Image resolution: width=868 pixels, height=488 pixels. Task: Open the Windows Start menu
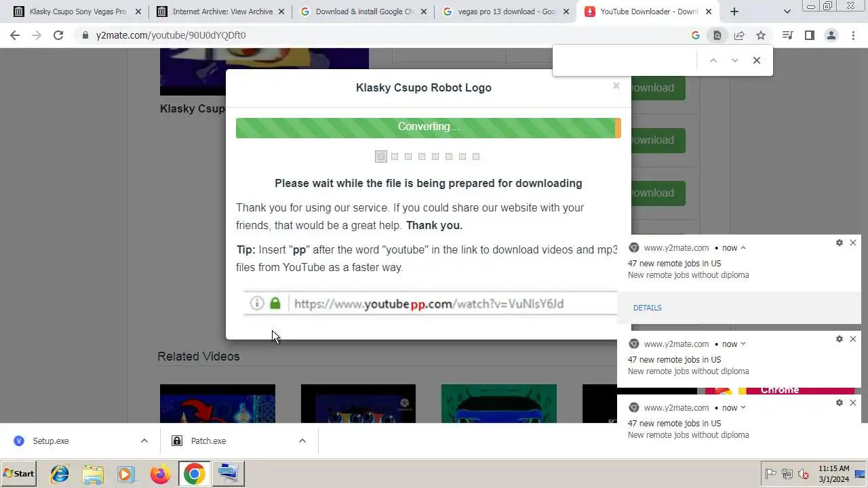click(18, 474)
